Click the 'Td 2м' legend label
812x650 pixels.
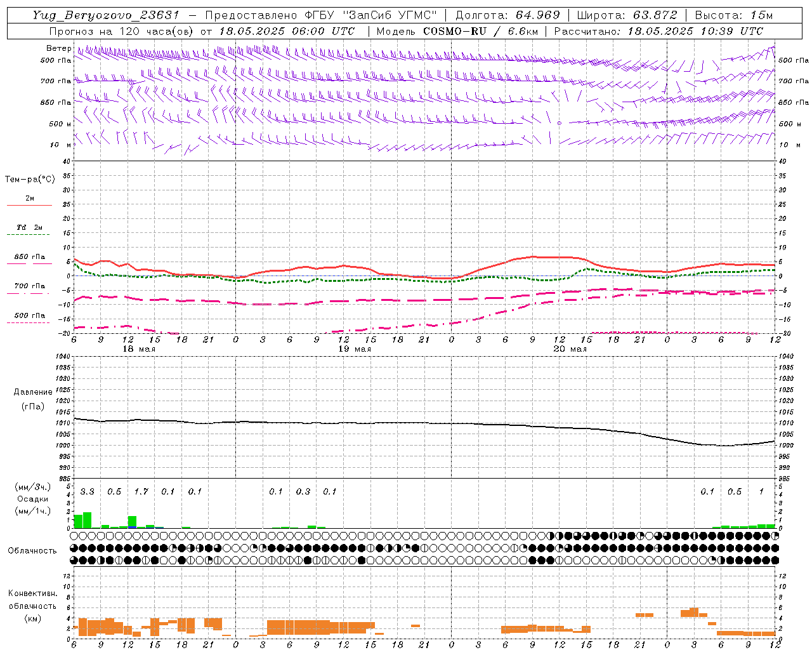point(30,227)
